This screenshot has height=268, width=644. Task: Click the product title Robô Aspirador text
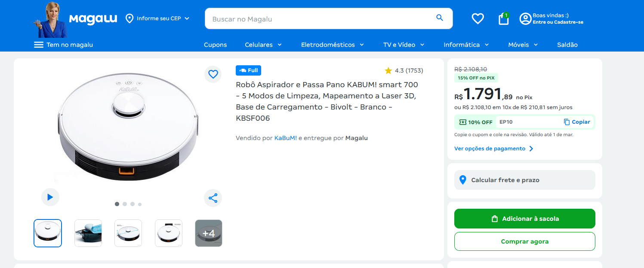[327, 101]
